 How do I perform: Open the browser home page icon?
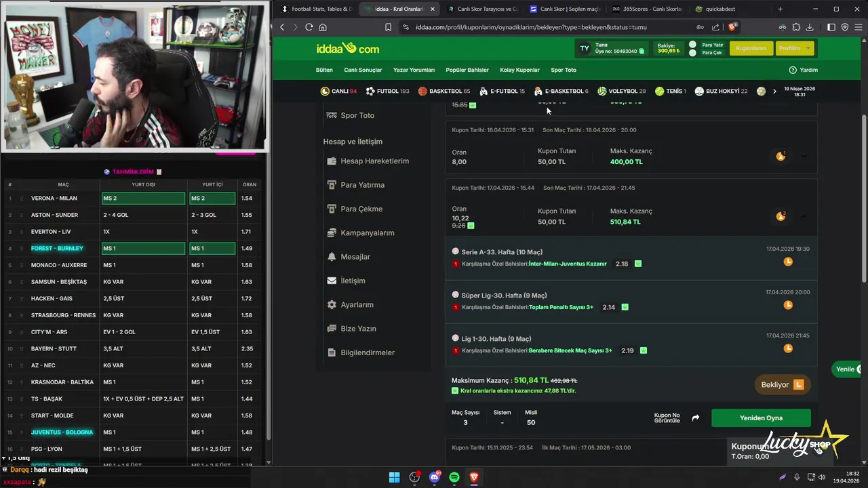tap(323, 27)
